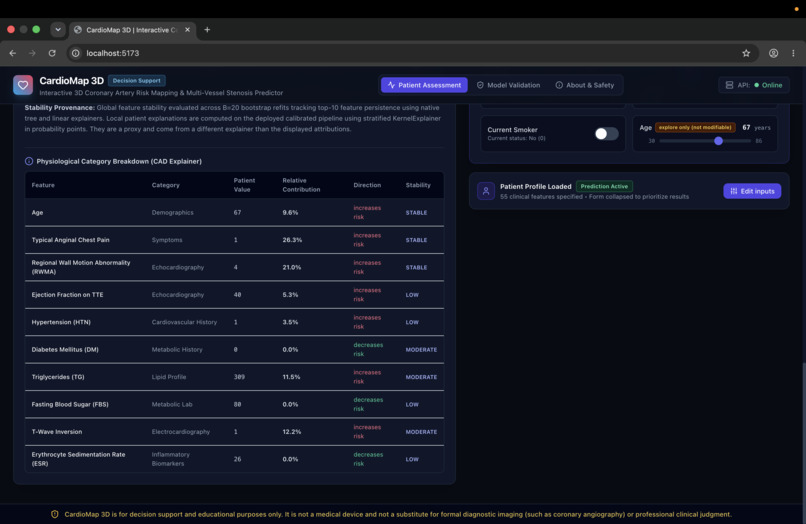Click the shield warning icon in footer disclaimer
The height and width of the screenshot is (524, 806).
click(54, 514)
